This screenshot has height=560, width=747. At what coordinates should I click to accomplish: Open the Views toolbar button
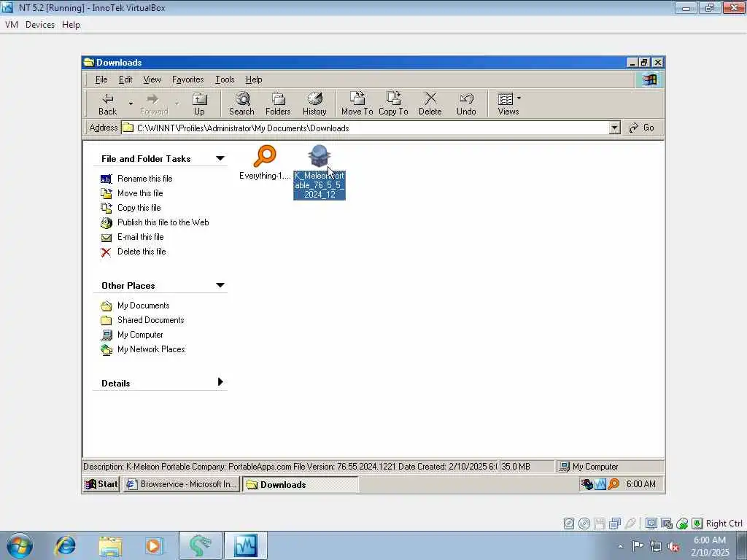pyautogui.click(x=508, y=104)
